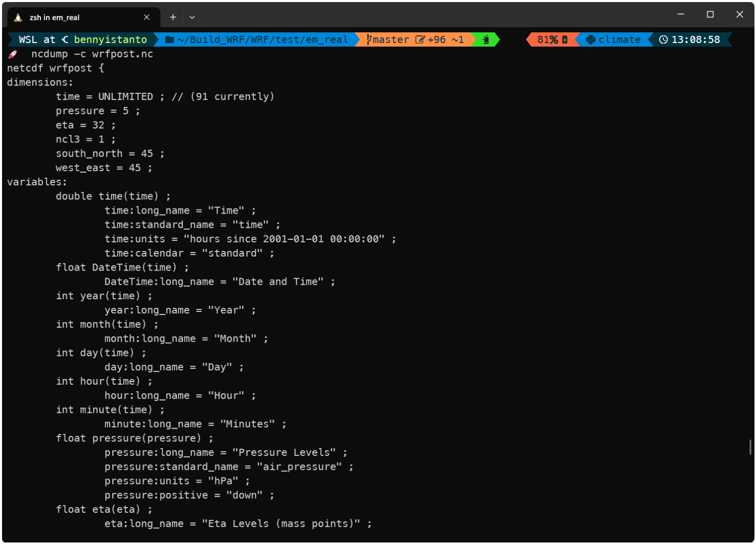Click the clock icon before 13:08:58

coord(664,39)
